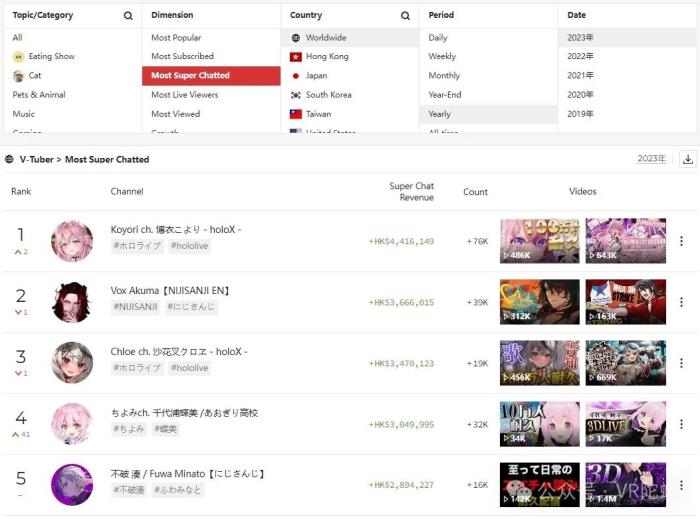The width and height of the screenshot is (700, 519).
Task: Open Vox Akuma video with 163K views
Action: [x=625, y=302]
